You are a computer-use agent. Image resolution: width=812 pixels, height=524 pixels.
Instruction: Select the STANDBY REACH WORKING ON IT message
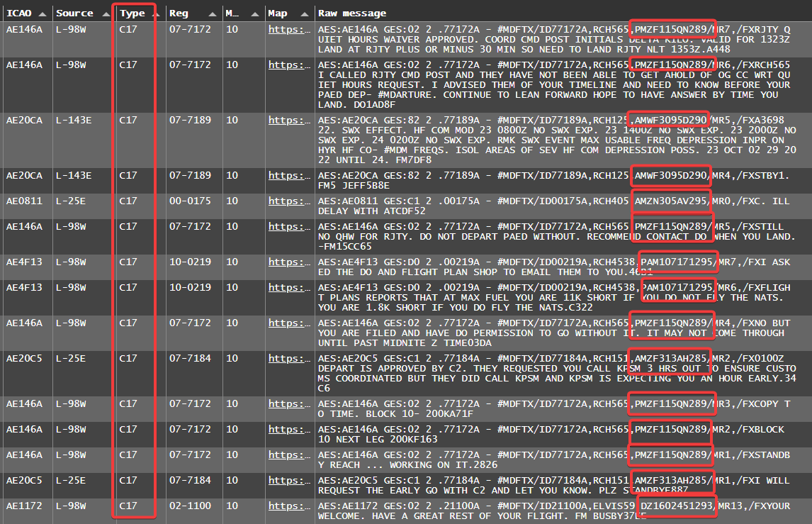[554, 459]
